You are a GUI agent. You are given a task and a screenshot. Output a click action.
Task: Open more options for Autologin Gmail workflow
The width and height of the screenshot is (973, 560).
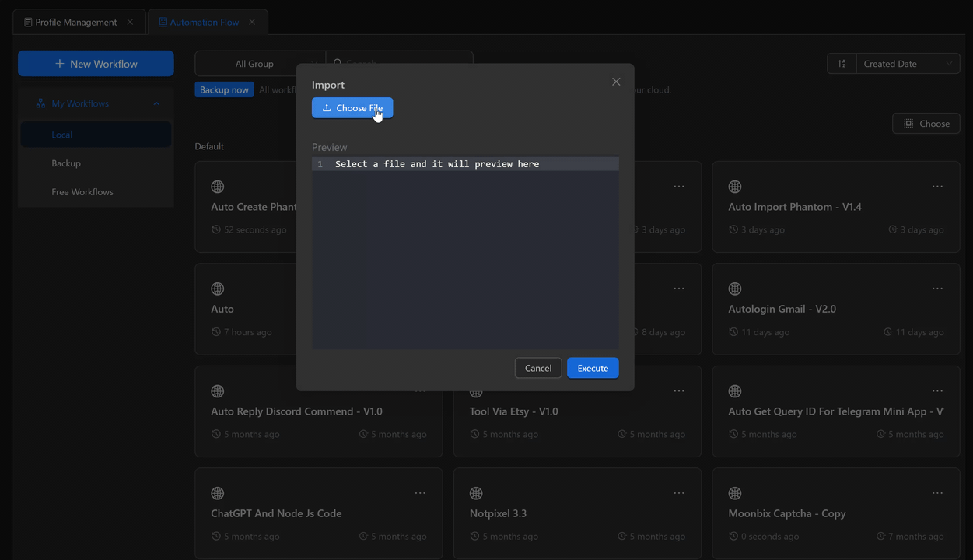pos(937,289)
